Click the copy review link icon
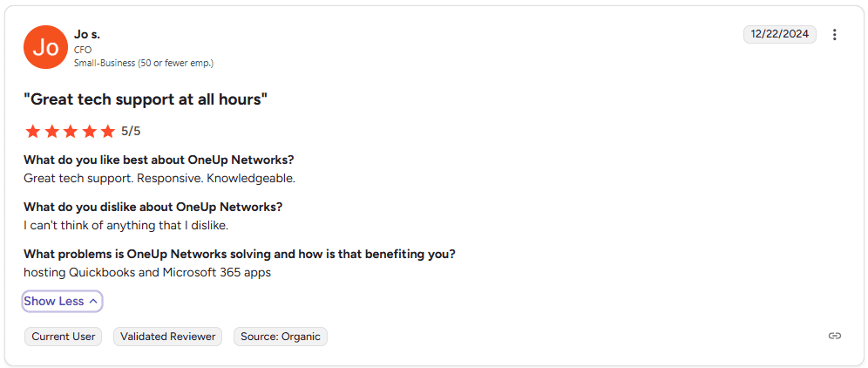Viewport: 868px width, 368px height. (x=834, y=336)
